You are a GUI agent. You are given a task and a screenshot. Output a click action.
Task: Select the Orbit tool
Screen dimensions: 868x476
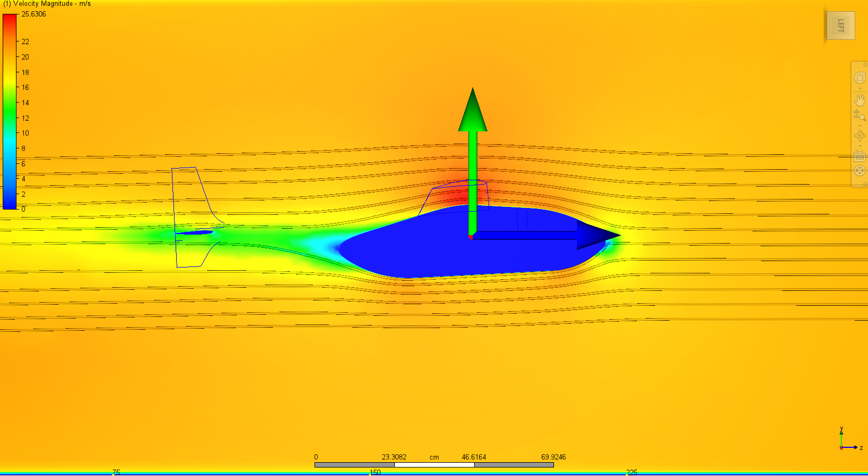point(859,136)
